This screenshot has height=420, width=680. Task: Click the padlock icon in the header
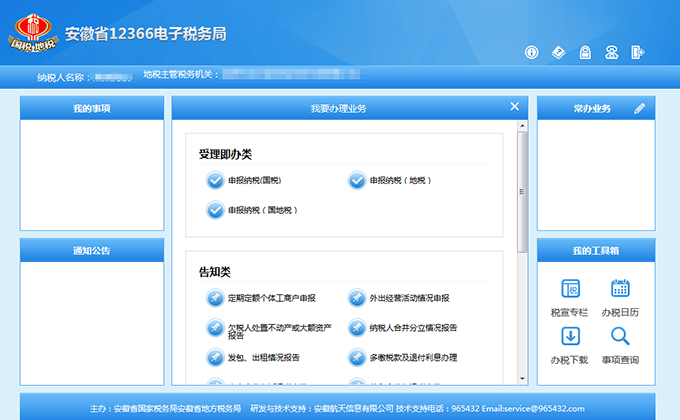tap(585, 52)
